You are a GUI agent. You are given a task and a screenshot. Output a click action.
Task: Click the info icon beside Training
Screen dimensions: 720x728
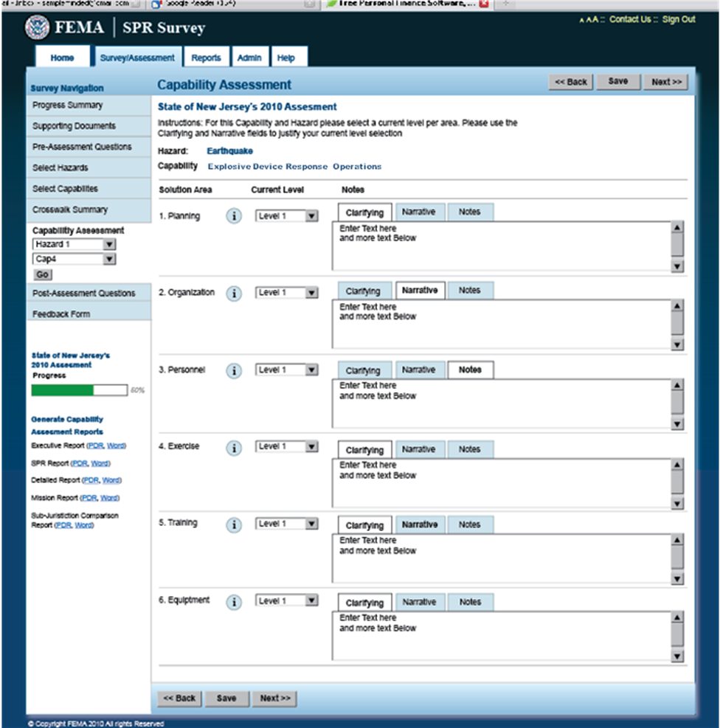(234, 524)
